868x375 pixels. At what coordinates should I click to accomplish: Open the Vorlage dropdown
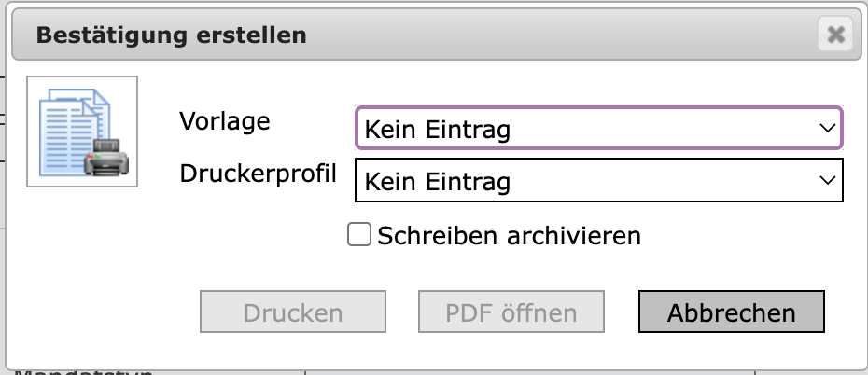pos(598,129)
